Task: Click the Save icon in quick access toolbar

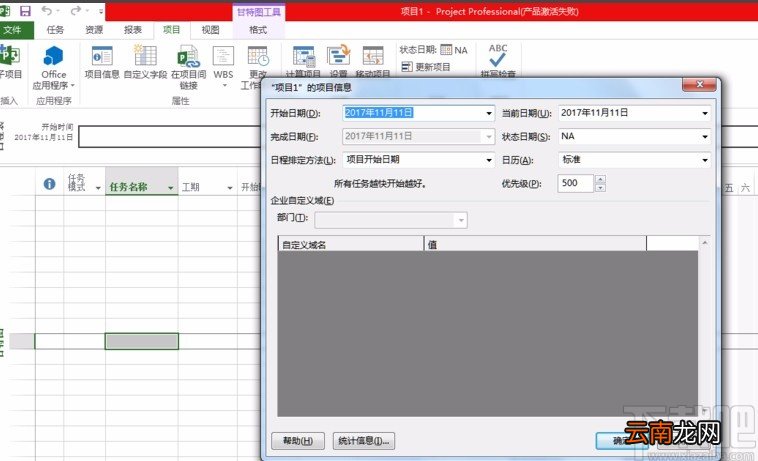Action: point(25,11)
